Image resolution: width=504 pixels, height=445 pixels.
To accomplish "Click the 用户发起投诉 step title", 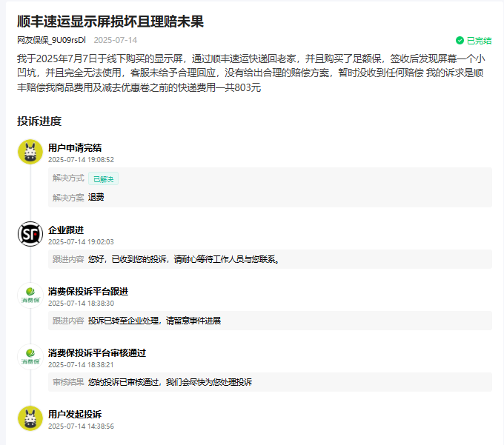I will click(75, 414).
